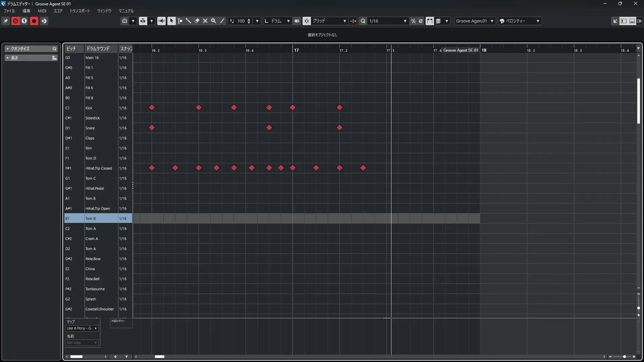This screenshot has width=644, height=362.
Task: Click the horizontal zoom slider handle
Action: tap(624, 357)
